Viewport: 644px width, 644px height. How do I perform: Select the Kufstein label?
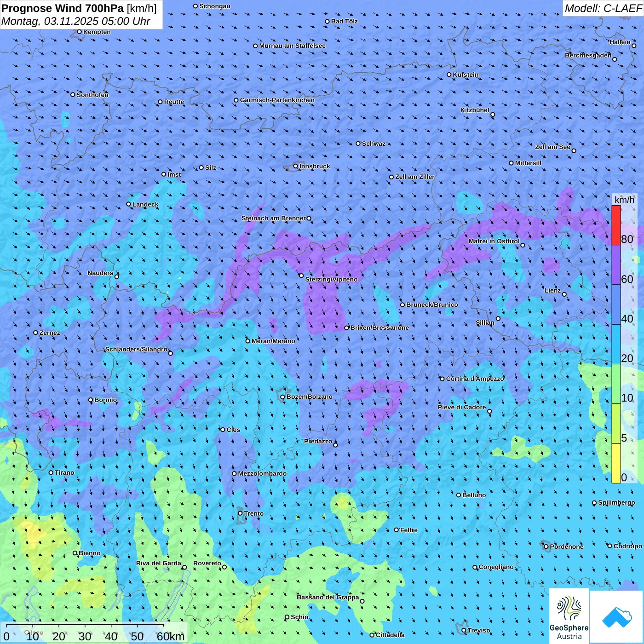coord(466,75)
